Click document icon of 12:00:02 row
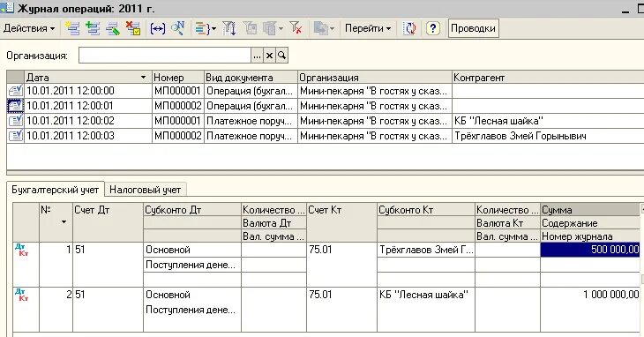This screenshot has height=337, width=644. coord(16,121)
